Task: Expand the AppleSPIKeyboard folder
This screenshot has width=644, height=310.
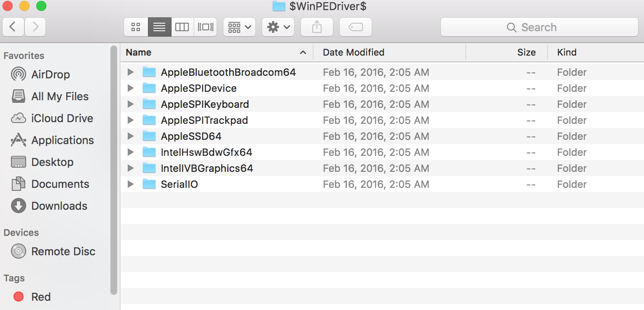Action: (x=131, y=104)
